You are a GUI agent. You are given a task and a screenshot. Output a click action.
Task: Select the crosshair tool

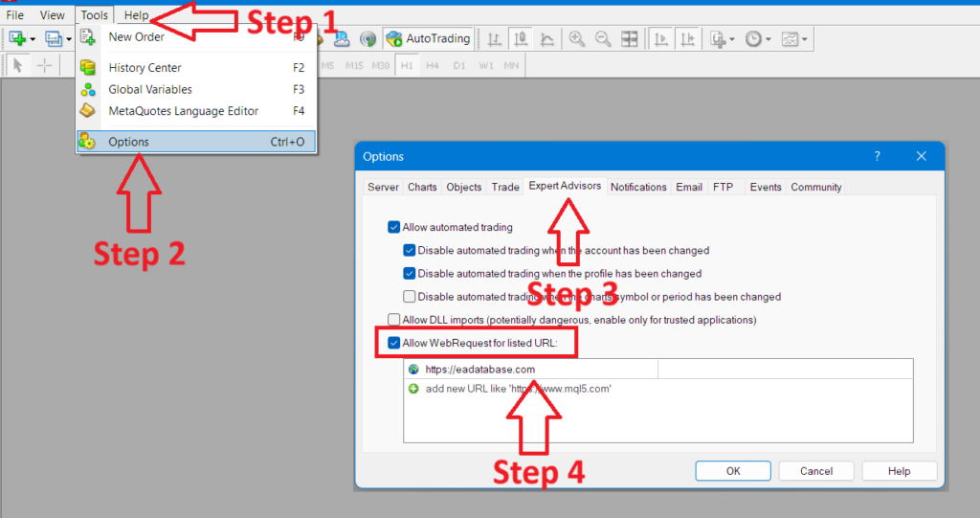tap(44, 65)
